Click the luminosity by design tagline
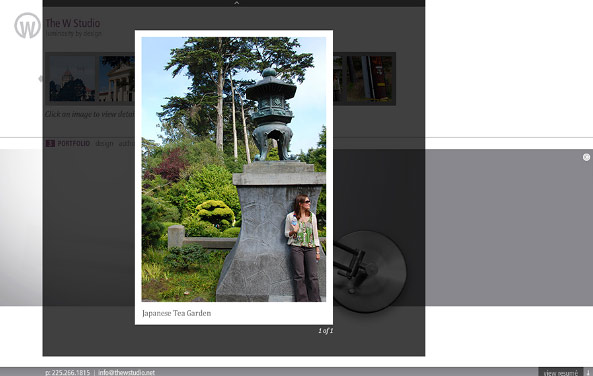Image resolution: width=593 pixels, height=376 pixels. tap(73, 34)
